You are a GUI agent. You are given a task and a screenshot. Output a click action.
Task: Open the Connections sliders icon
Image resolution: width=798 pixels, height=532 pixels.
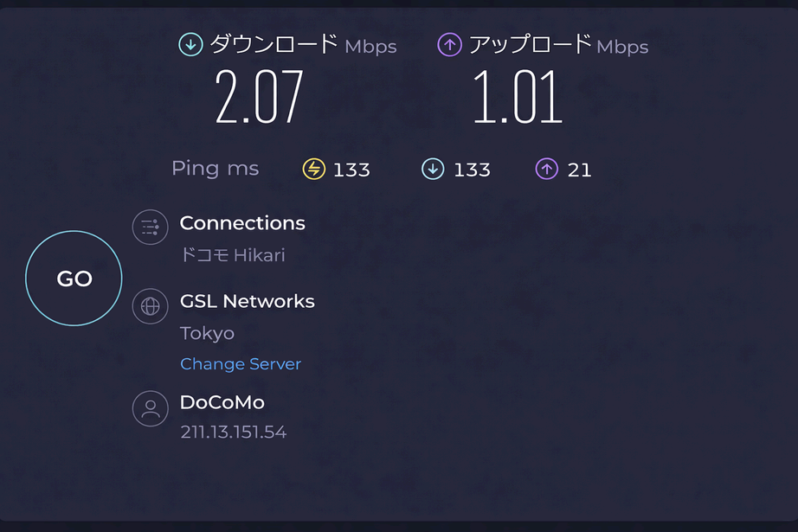coord(150,228)
